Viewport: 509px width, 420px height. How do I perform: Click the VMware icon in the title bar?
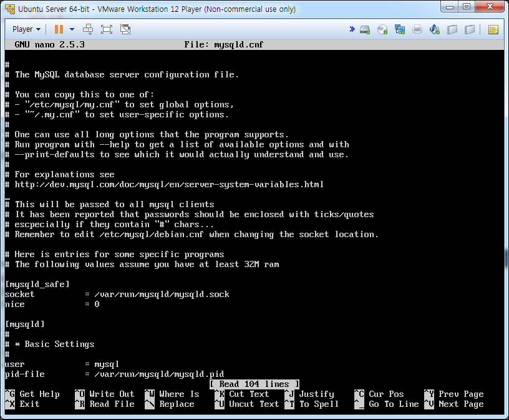(x=10, y=9)
